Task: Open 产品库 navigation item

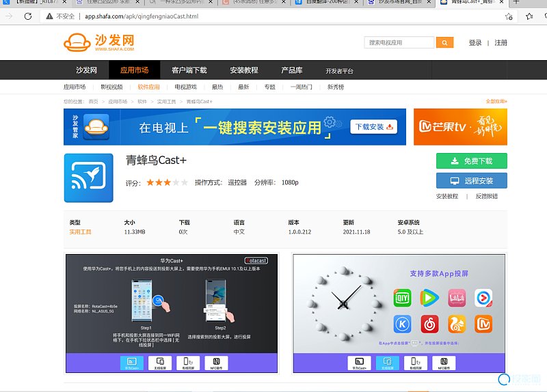Action: click(x=292, y=70)
